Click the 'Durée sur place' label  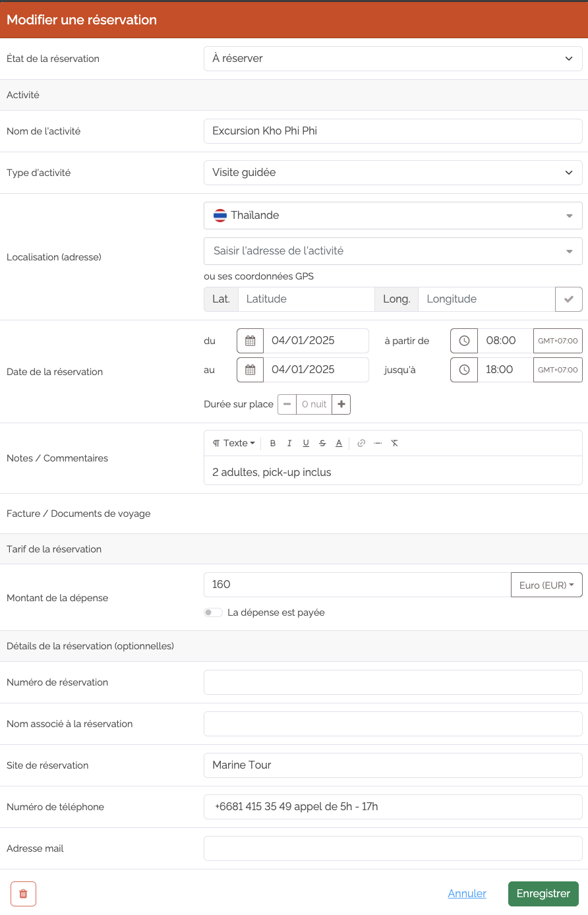[239, 404]
